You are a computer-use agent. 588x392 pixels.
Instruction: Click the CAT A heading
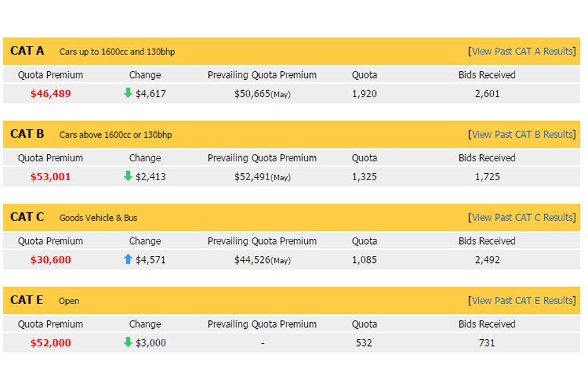(27, 51)
